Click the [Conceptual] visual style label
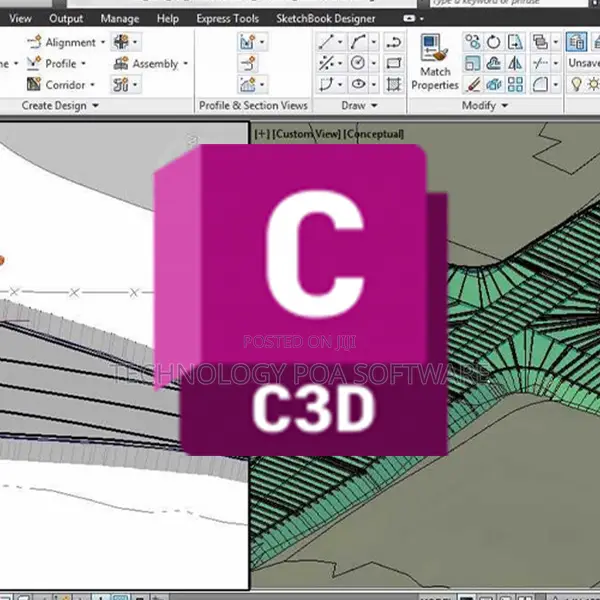Image resolution: width=600 pixels, height=600 pixels. 373,134
